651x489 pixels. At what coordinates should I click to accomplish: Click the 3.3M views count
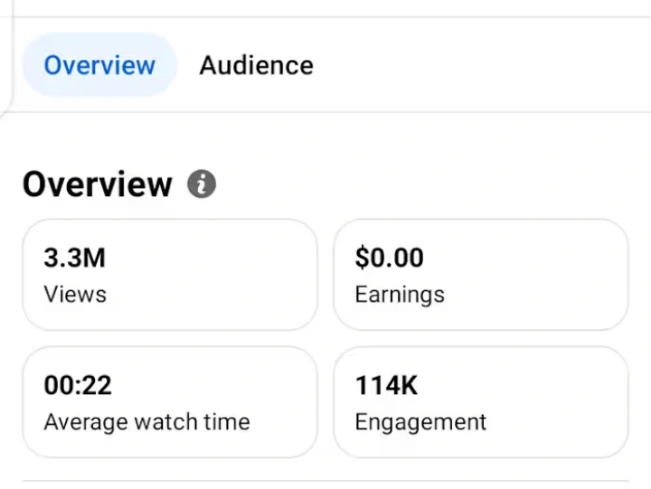coord(74,258)
